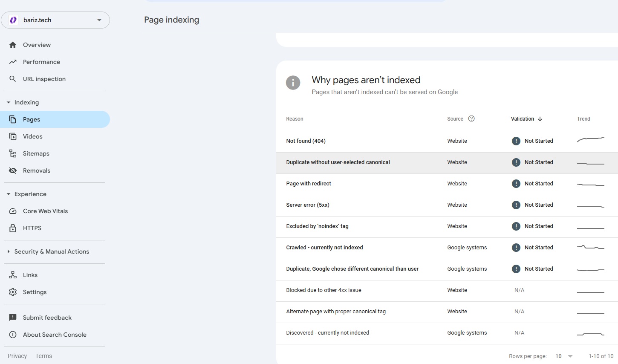Click the Core Web Vitals gauge icon
This screenshot has width=618, height=364.
(13, 211)
